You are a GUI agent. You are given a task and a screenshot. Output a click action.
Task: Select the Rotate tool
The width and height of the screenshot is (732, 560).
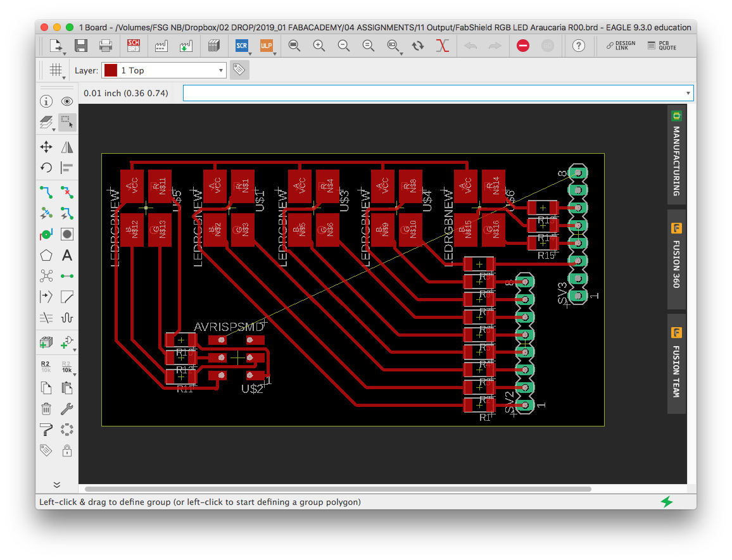click(x=46, y=168)
